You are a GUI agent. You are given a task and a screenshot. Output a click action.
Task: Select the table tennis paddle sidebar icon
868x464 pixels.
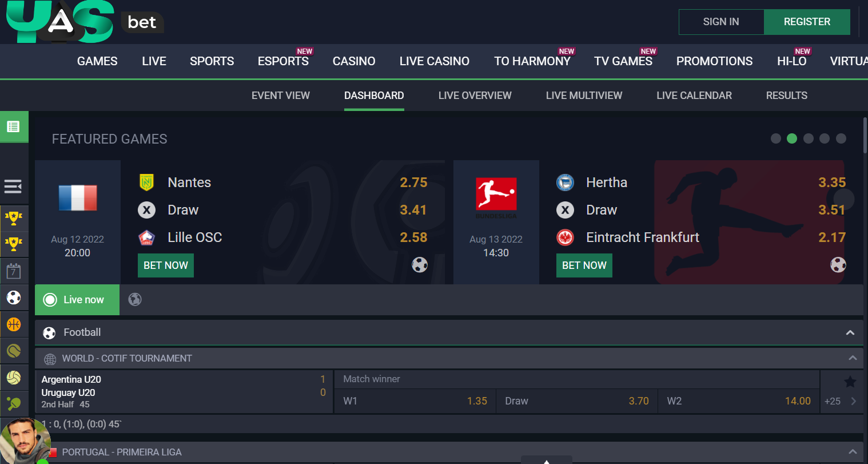pos(14,404)
